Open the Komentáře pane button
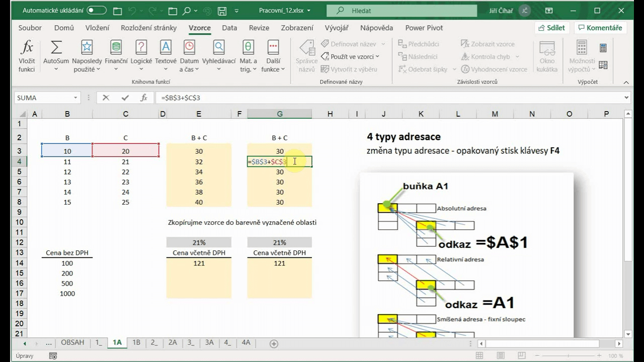 [600, 28]
